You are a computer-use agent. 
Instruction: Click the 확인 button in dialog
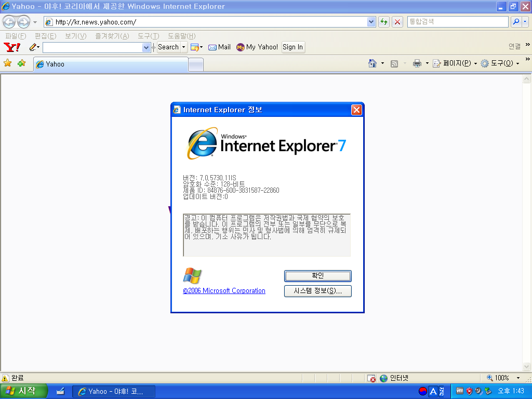click(x=317, y=276)
